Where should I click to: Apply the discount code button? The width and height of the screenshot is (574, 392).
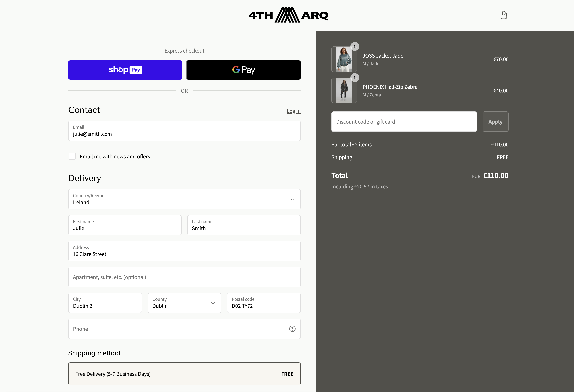point(495,122)
